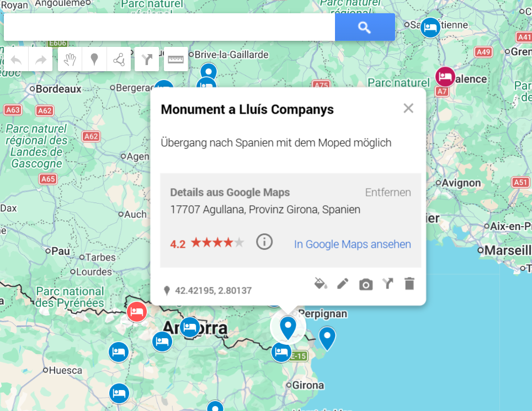The height and width of the screenshot is (411, 532).
Task: Delete the monument marker with trash icon
Action: 409,284
